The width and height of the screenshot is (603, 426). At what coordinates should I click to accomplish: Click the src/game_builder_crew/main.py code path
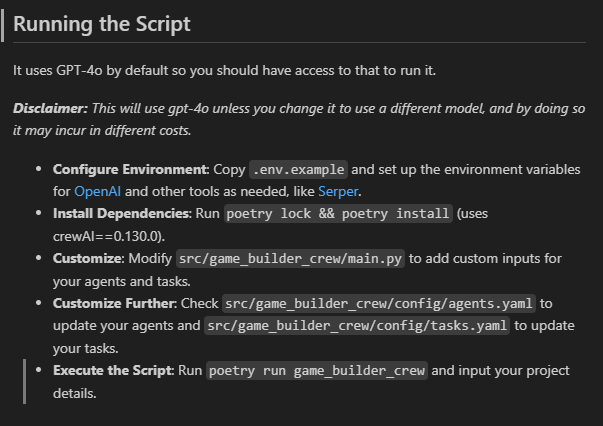(x=290, y=259)
